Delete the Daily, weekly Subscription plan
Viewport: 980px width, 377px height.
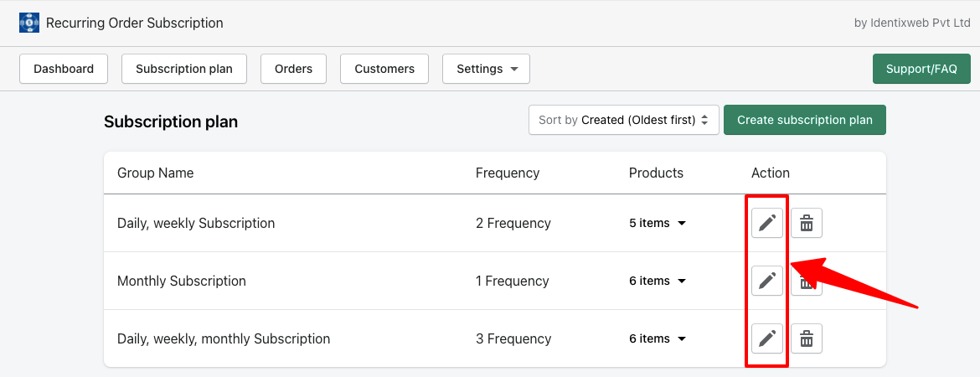point(807,223)
